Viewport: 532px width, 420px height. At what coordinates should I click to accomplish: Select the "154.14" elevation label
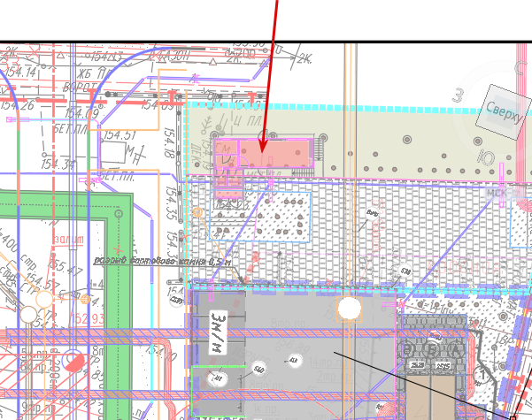click(x=20, y=73)
